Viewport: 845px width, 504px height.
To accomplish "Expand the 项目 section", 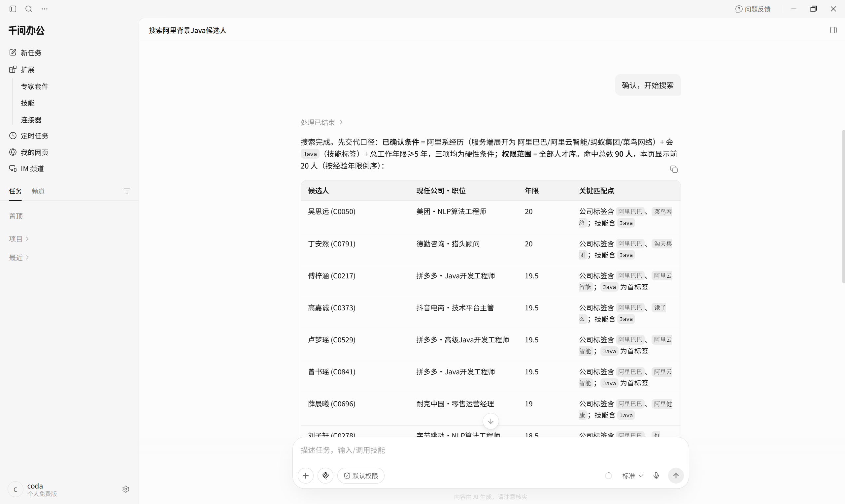I will point(19,239).
